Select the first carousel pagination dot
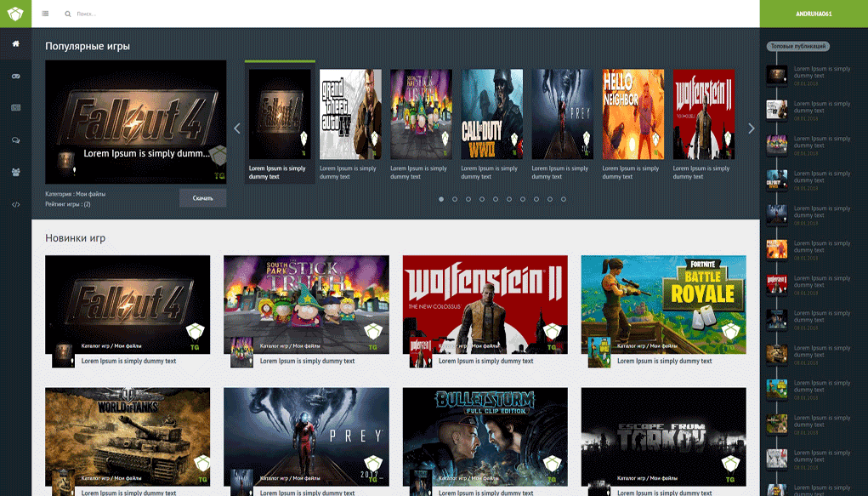The image size is (868, 496). pos(441,199)
